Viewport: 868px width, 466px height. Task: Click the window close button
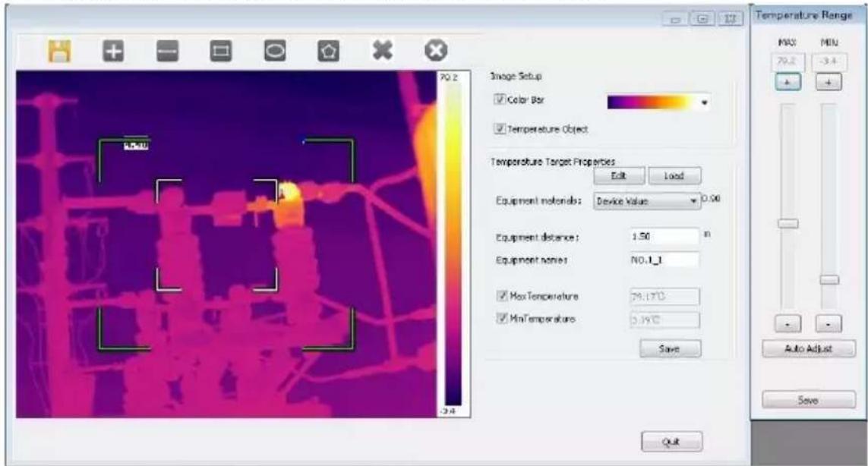click(730, 19)
